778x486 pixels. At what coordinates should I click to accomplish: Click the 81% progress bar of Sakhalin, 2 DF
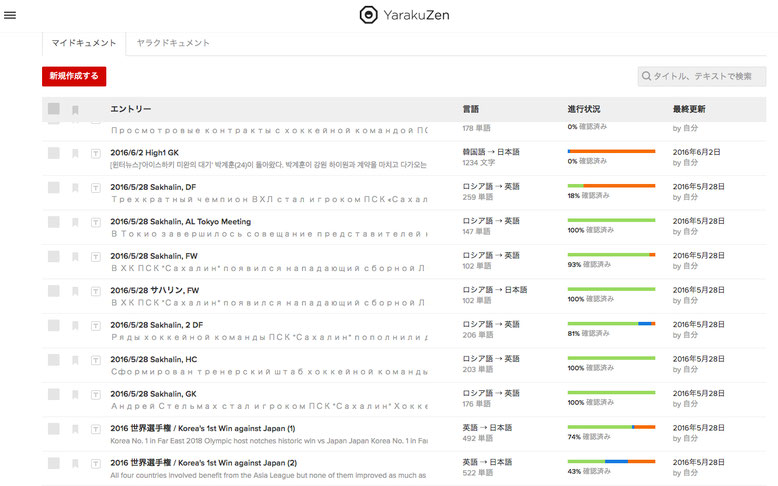(x=611, y=324)
